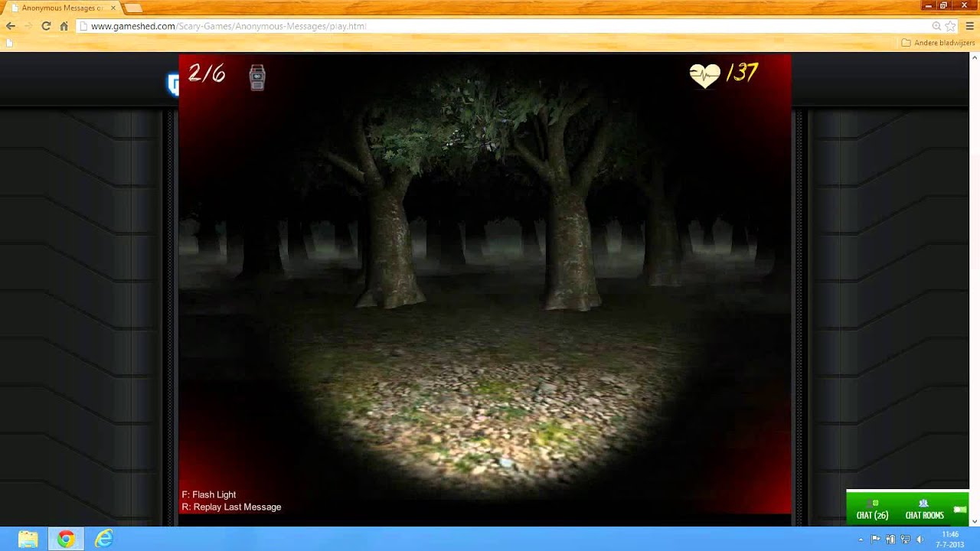
Task: Bookmark this page with the star
Action: click(951, 26)
